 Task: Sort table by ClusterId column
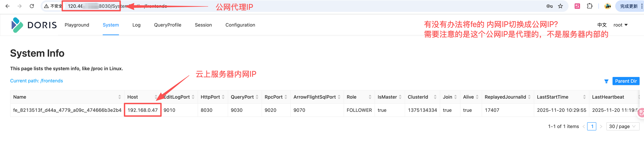(x=435, y=97)
